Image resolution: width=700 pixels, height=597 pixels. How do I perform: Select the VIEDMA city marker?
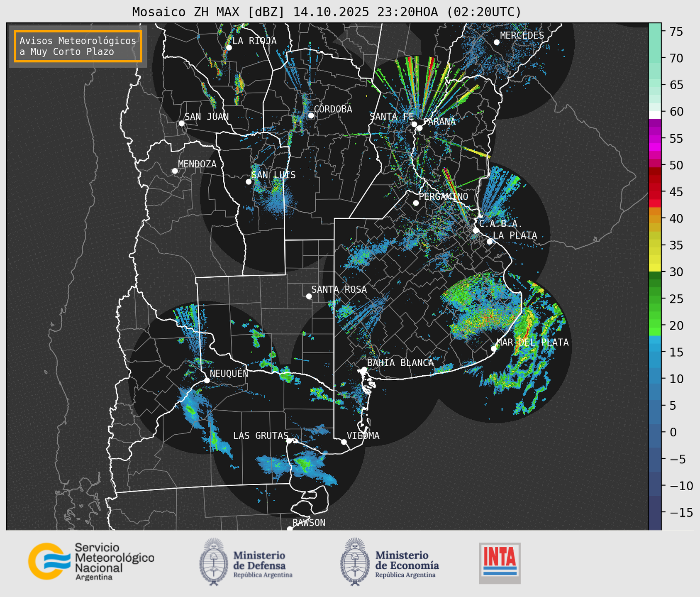pos(344,442)
